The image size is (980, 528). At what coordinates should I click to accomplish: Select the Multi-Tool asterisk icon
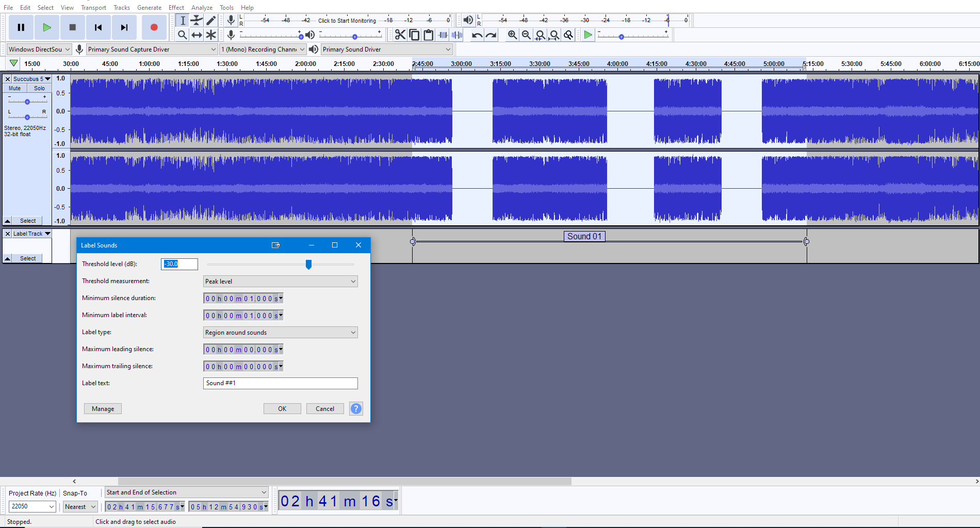coord(211,35)
